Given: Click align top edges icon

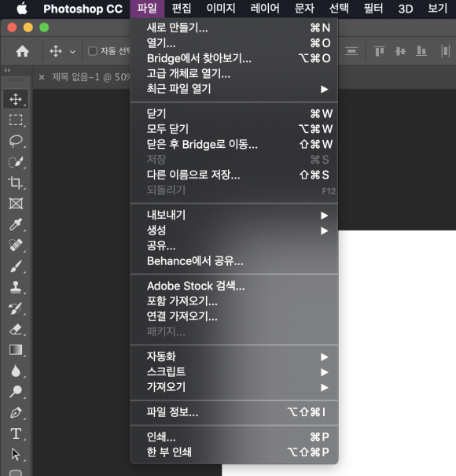Looking at the screenshot, I should (380, 51).
